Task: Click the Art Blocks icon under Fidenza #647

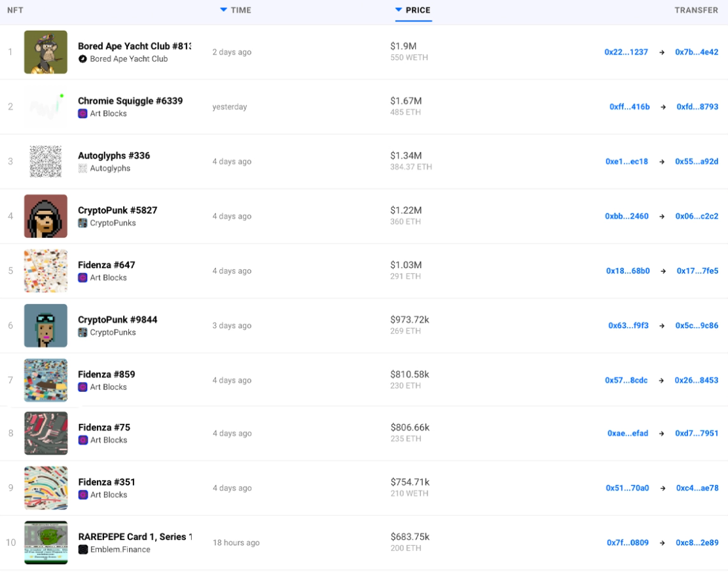Action: tap(82, 278)
